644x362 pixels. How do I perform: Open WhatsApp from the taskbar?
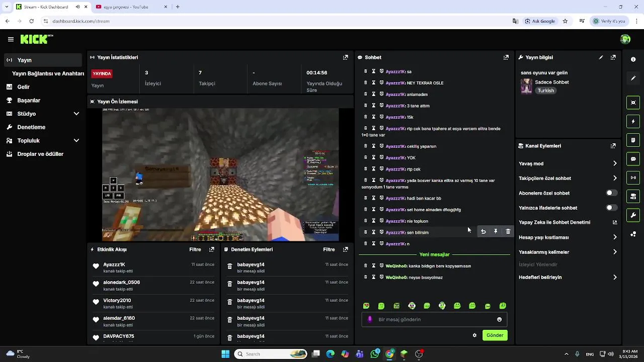pos(375,354)
